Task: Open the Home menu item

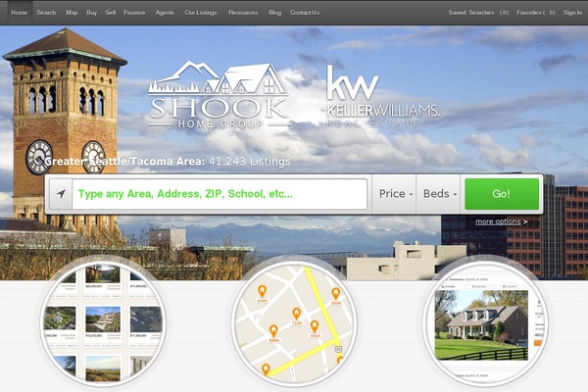Action: [x=19, y=13]
